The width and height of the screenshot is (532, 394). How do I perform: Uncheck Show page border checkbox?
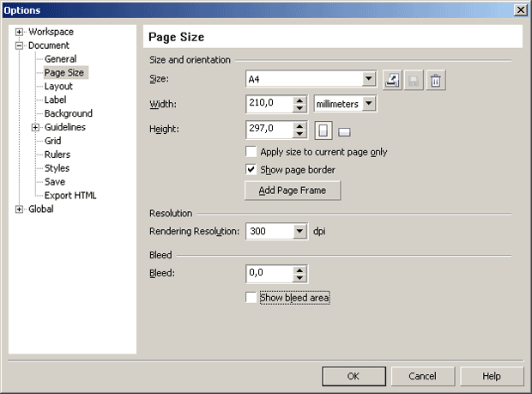(251, 169)
